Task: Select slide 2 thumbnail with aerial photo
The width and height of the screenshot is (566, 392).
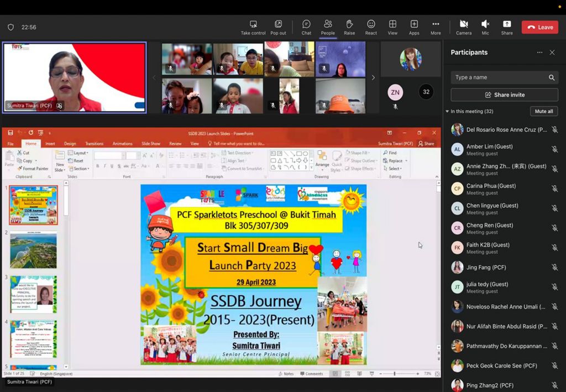Action: (x=33, y=250)
